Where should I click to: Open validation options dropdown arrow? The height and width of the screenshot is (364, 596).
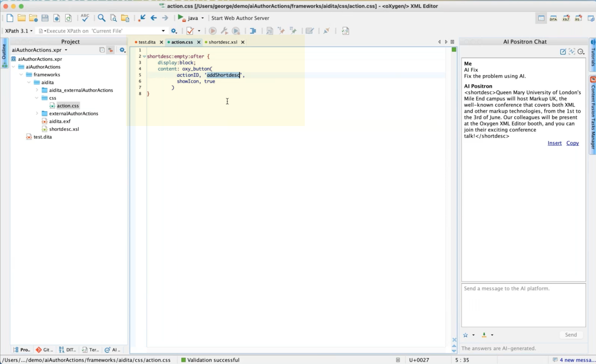[x=199, y=31]
